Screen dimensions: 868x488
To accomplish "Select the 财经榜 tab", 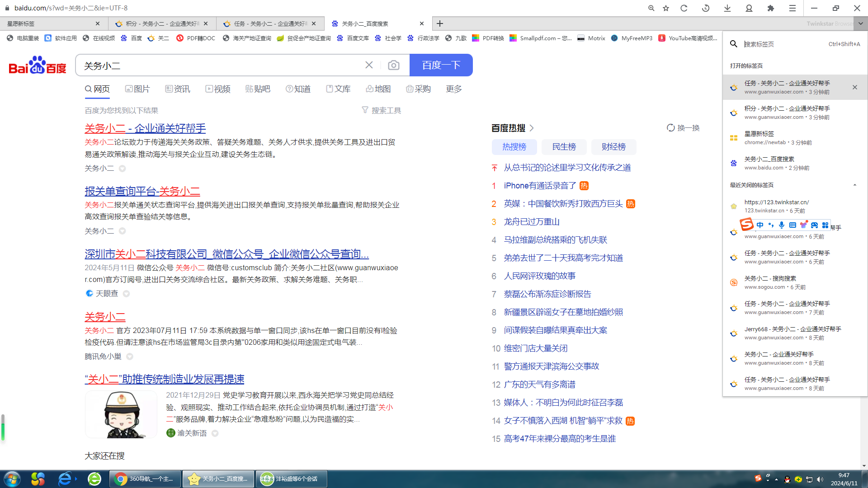I will (x=614, y=147).
